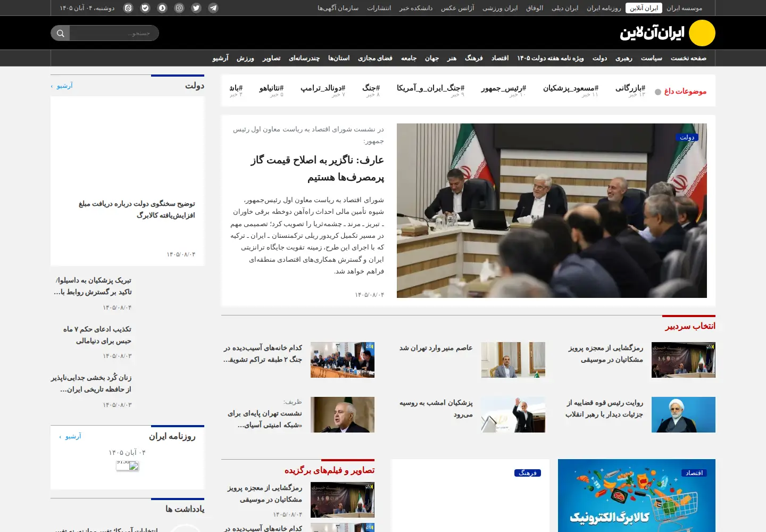This screenshot has width=766, height=532.
Task: Open the Bale messenger icon
Action: coord(145,8)
